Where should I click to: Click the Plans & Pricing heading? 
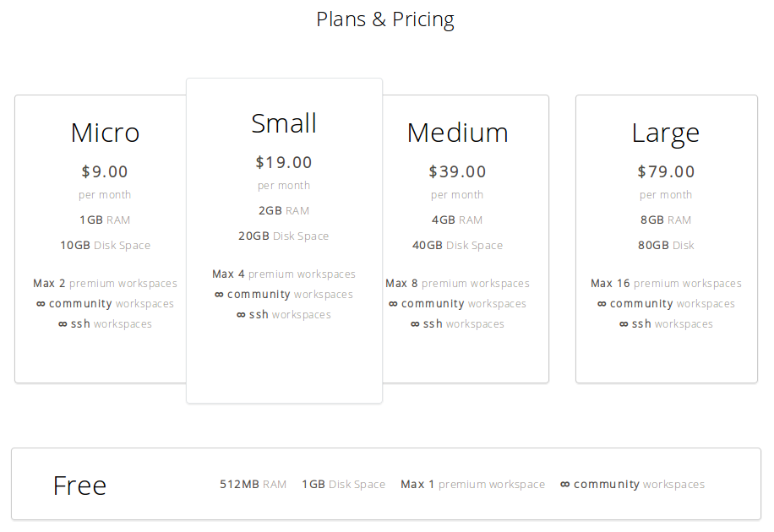(385, 19)
